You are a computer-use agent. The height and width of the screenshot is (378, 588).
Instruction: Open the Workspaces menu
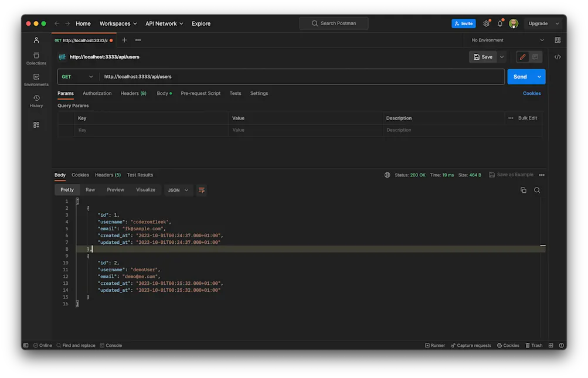pyautogui.click(x=118, y=23)
